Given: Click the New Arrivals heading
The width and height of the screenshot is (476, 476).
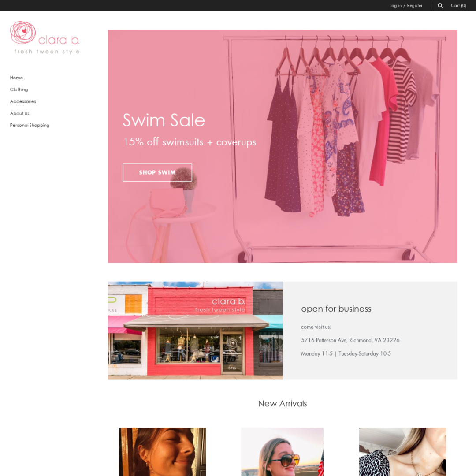Looking at the screenshot, I should click(x=283, y=404).
